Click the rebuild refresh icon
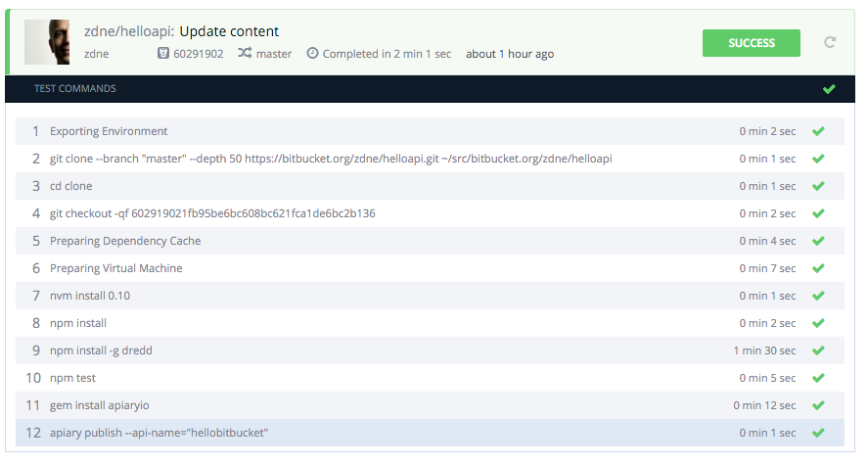This screenshot has width=868, height=465. [829, 43]
